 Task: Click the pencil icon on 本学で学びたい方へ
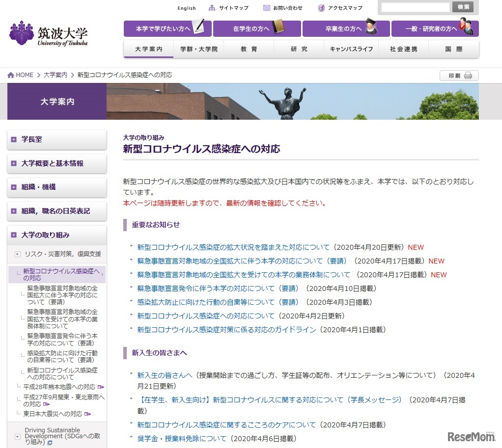coord(199,28)
